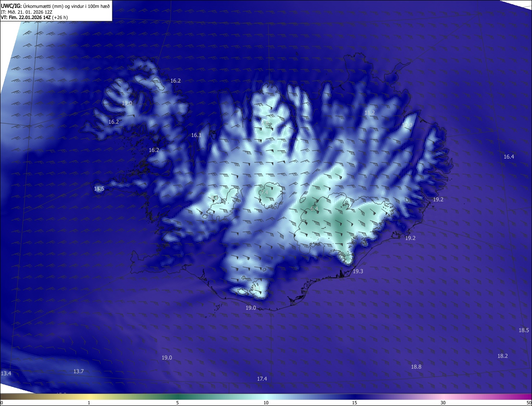Click the 0 tick on the color scale
Screen dimensions: 532x406
(2, 403)
